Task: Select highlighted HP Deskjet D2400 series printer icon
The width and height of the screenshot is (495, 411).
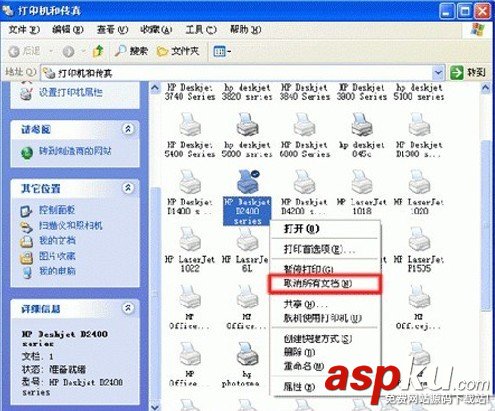Action: coord(248,182)
